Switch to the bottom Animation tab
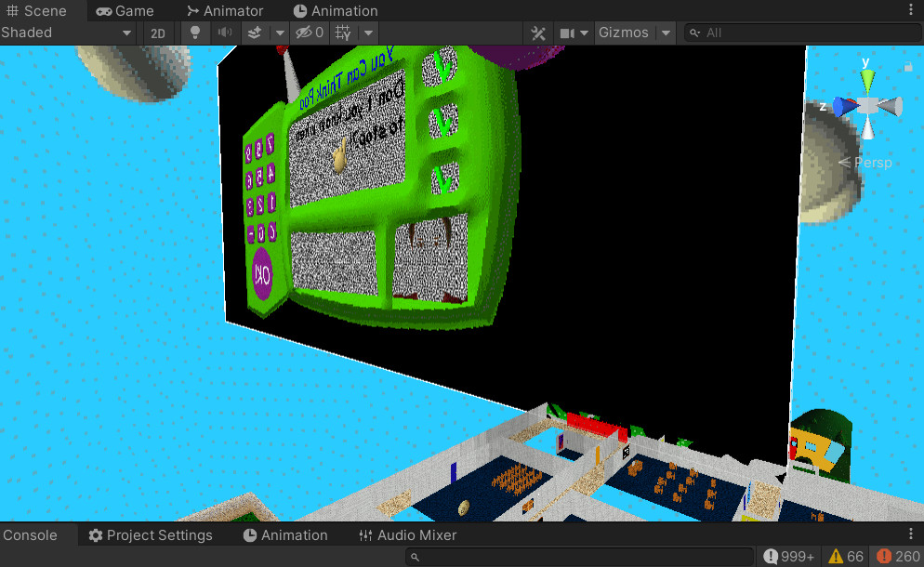The image size is (924, 567). coord(285,535)
